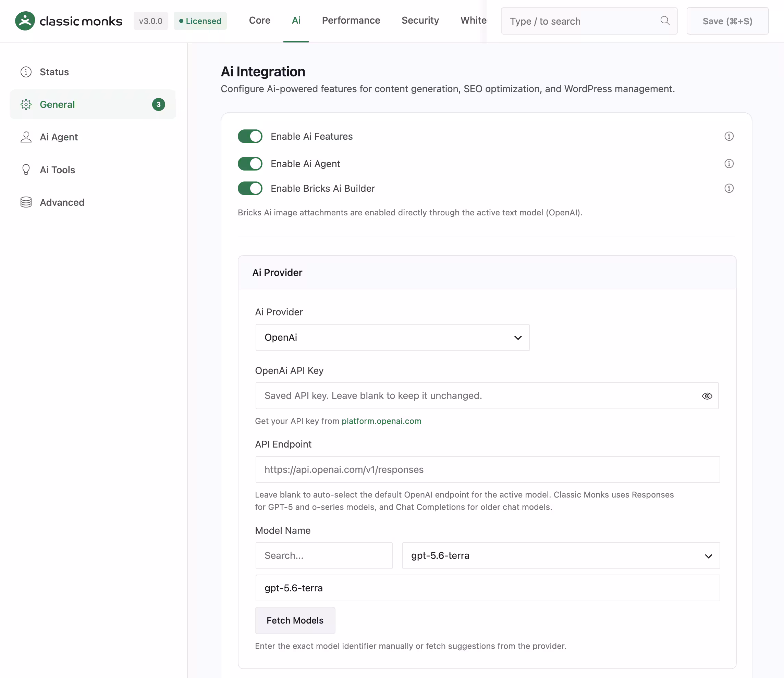
Task: Focus the Type / to search field
Action: [x=589, y=21]
